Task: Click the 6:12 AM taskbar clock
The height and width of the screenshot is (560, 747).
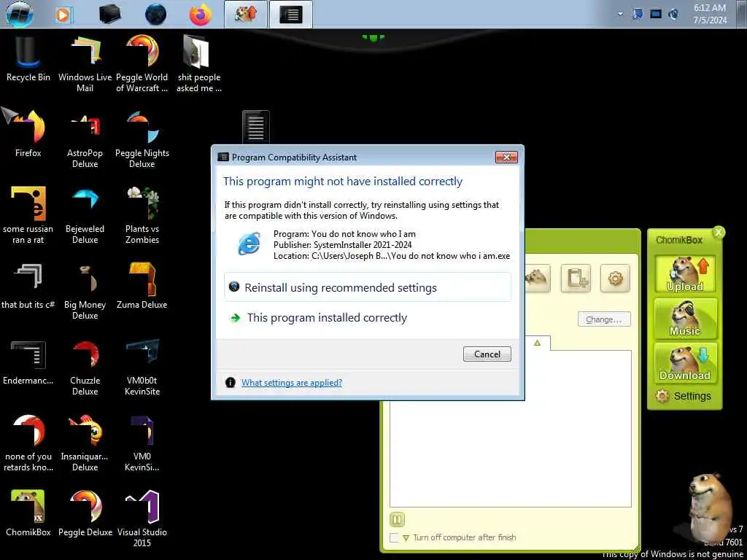Action: 710,14
